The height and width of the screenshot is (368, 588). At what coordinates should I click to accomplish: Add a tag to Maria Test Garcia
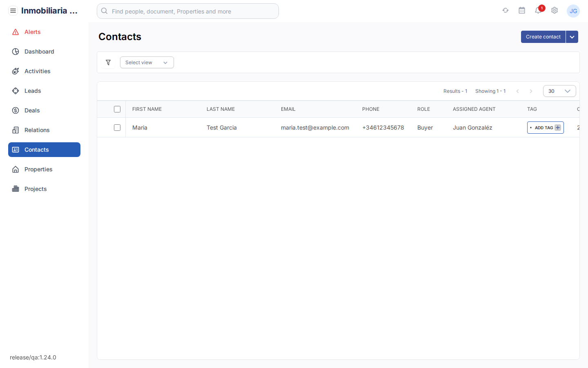tap(546, 128)
